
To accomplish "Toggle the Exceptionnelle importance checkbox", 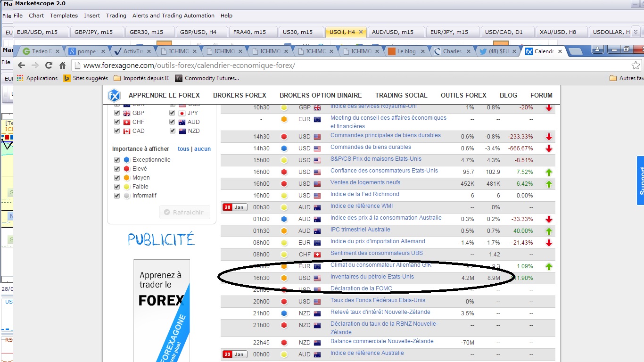I will coord(117,160).
